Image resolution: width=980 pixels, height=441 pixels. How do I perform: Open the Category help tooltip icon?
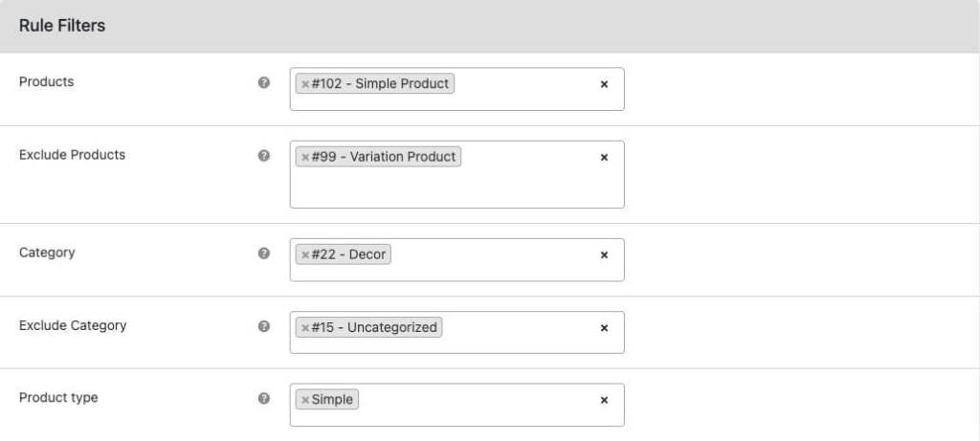(264, 254)
